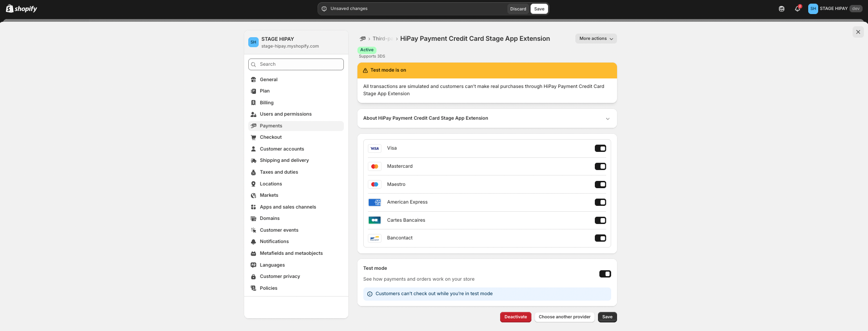Toggle off Cartes Bancaires

600,220
